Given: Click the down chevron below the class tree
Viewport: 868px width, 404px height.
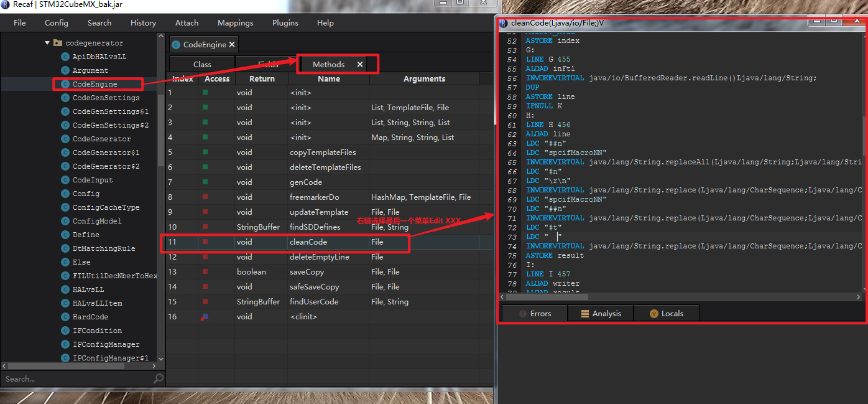Looking at the screenshot, I should [x=160, y=359].
